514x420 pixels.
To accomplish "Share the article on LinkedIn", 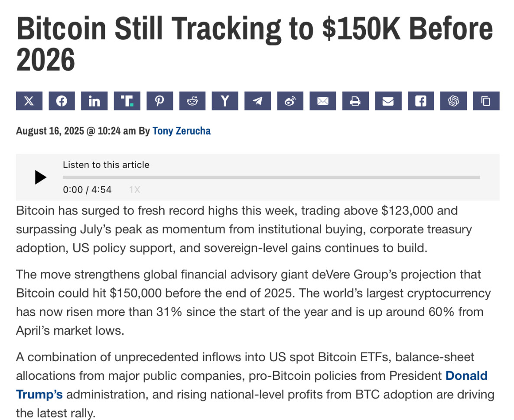I will (x=94, y=101).
